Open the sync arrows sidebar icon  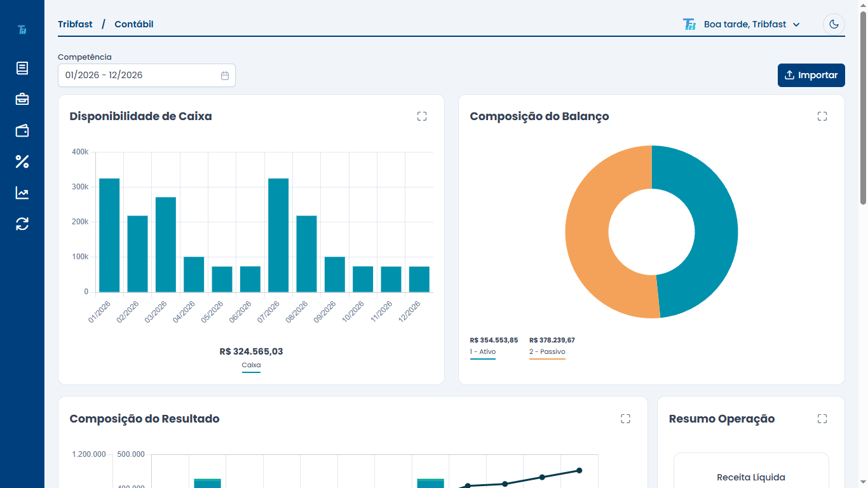point(22,224)
